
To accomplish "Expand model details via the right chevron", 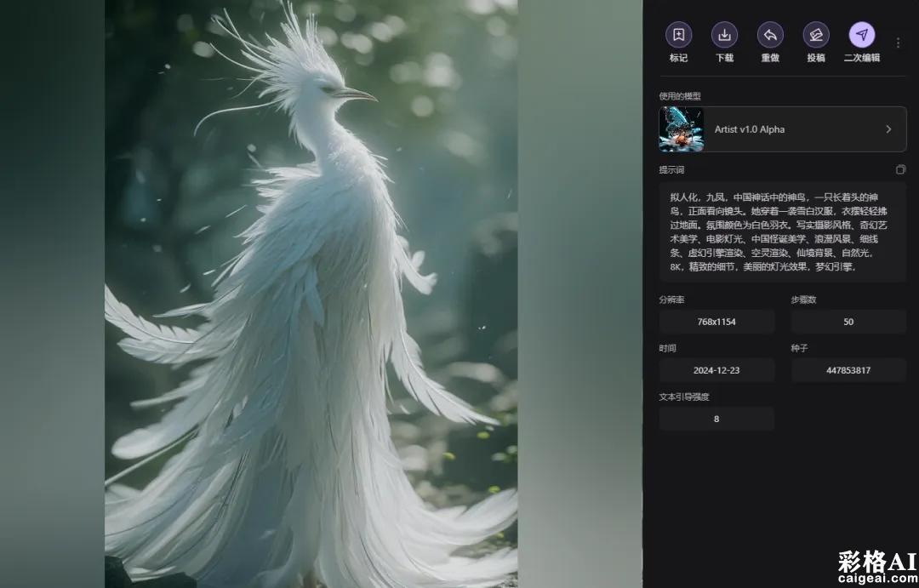I will pyautogui.click(x=888, y=129).
